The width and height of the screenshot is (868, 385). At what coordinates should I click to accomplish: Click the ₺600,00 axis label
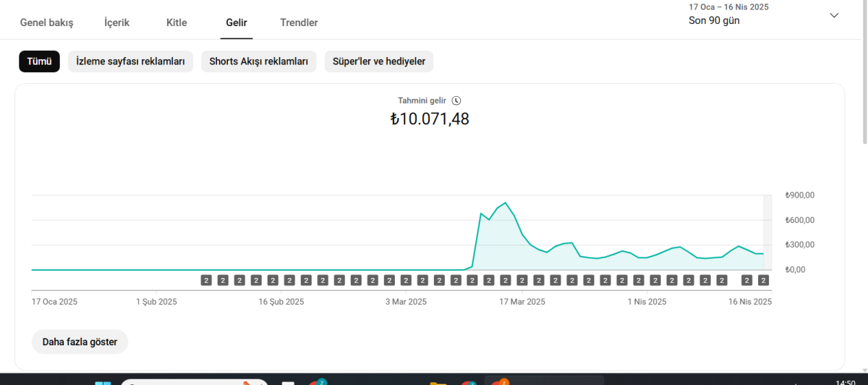[x=799, y=220]
